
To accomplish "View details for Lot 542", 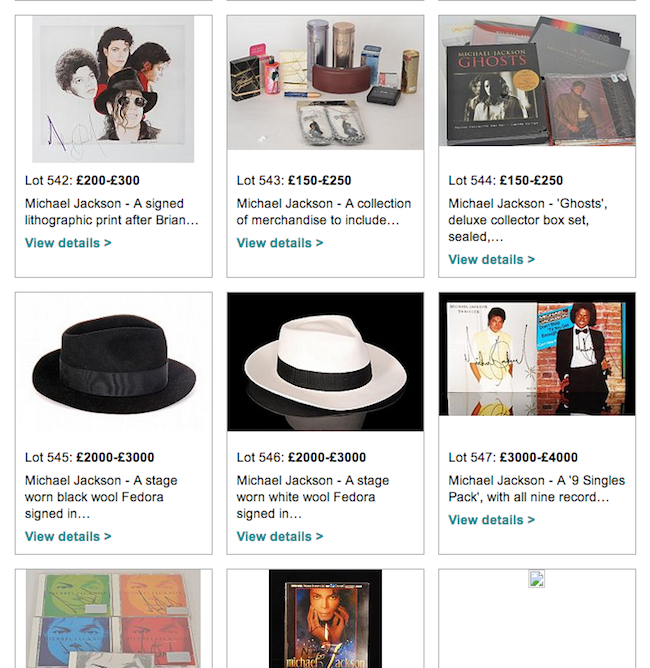I will 68,243.
